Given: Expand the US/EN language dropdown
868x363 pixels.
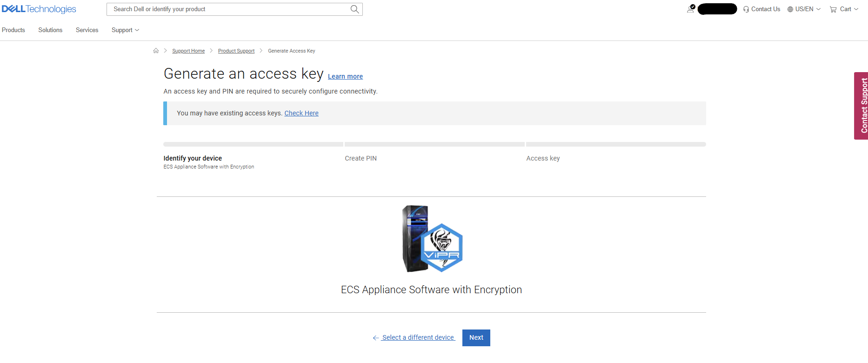Looking at the screenshot, I should point(818,9).
